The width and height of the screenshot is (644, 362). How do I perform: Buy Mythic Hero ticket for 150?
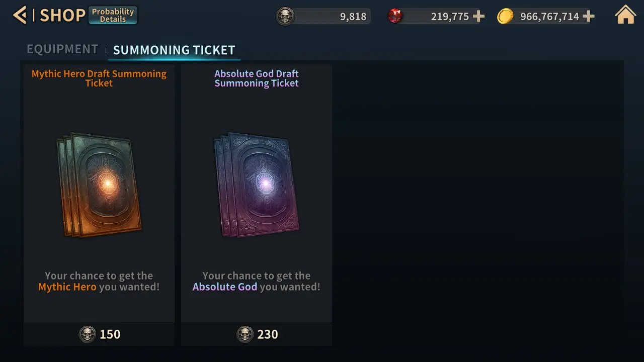100,334
